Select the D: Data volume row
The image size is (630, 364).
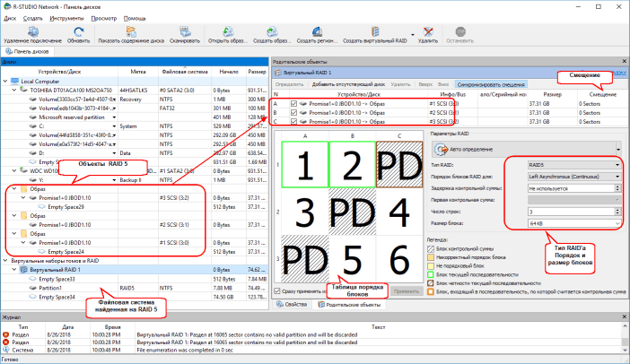pyautogui.click(x=135, y=153)
